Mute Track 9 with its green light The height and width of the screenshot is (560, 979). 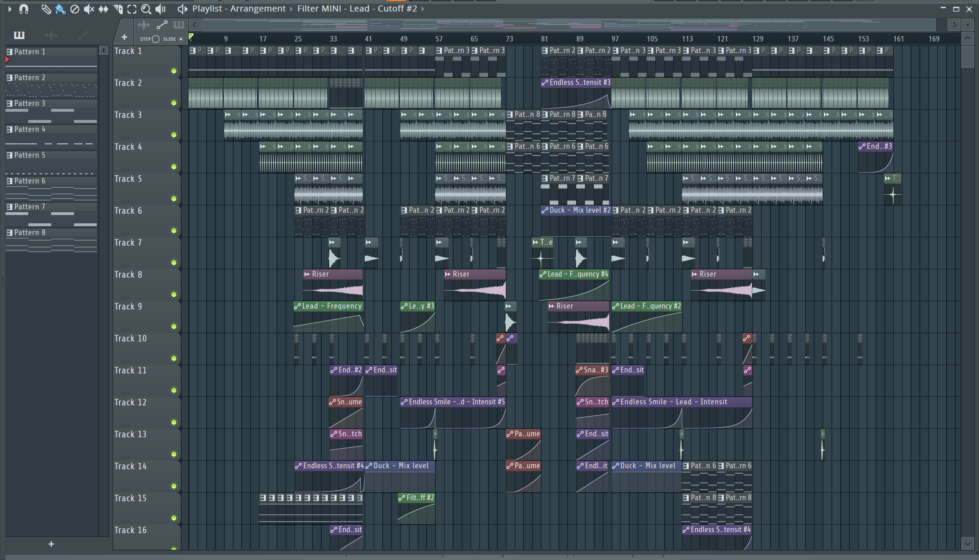coord(174,326)
